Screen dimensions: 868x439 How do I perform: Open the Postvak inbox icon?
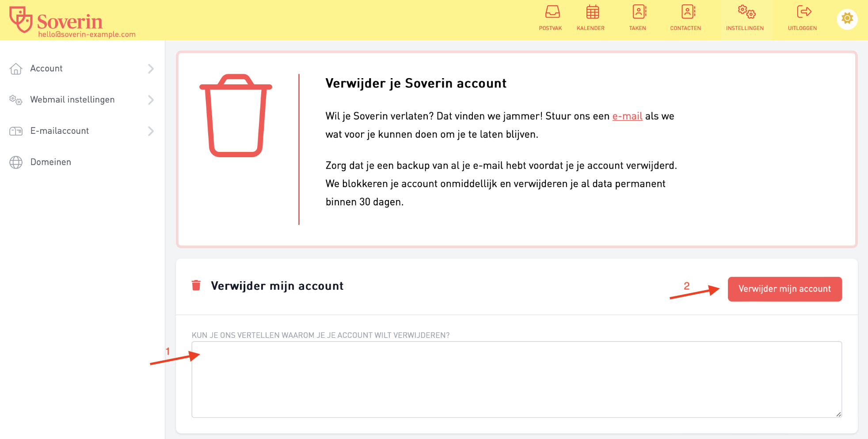pyautogui.click(x=552, y=12)
